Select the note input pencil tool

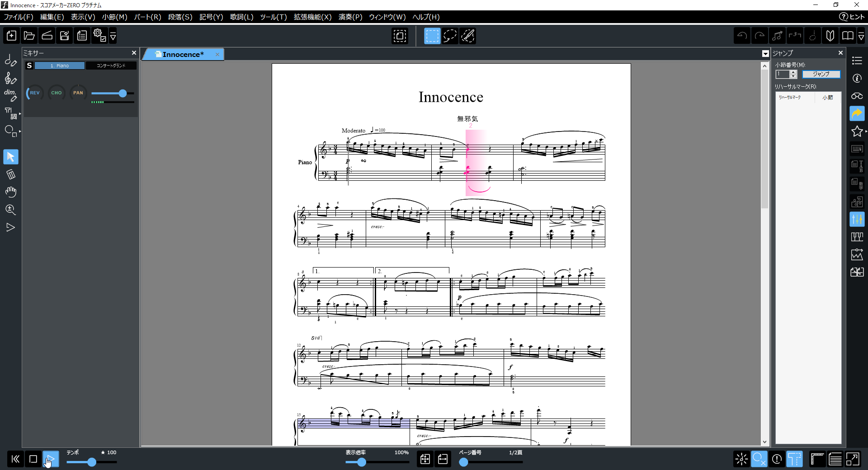[x=11, y=61]
